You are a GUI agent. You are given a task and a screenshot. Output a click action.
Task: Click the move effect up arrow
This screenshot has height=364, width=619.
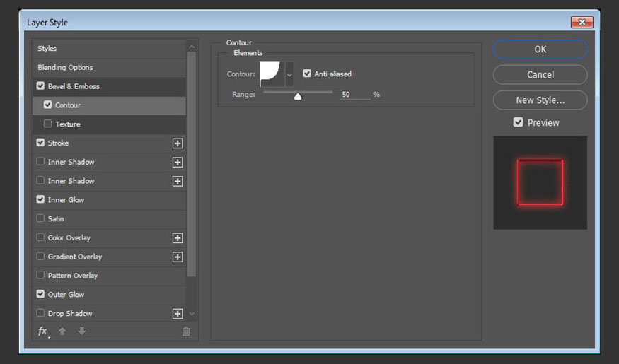point(62,331)
